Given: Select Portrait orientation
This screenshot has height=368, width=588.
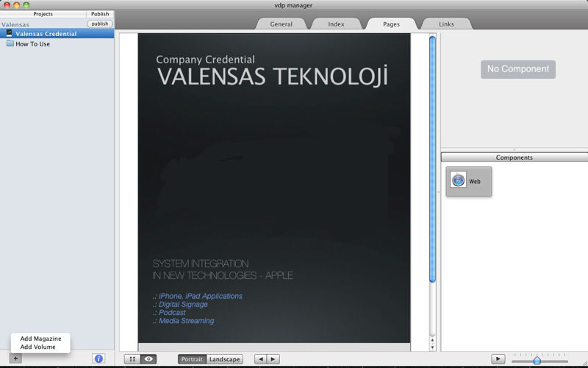Looking at the screenshot, I should [192, 359].
